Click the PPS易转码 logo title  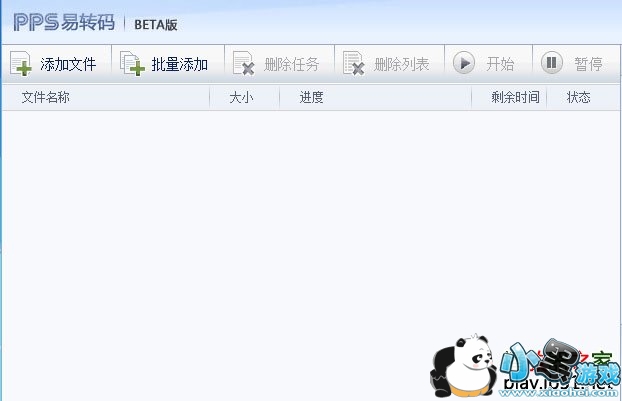64,22
